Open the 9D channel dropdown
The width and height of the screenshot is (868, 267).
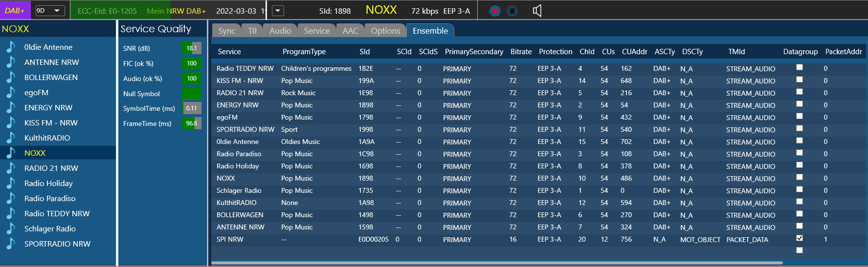point(50,11)
